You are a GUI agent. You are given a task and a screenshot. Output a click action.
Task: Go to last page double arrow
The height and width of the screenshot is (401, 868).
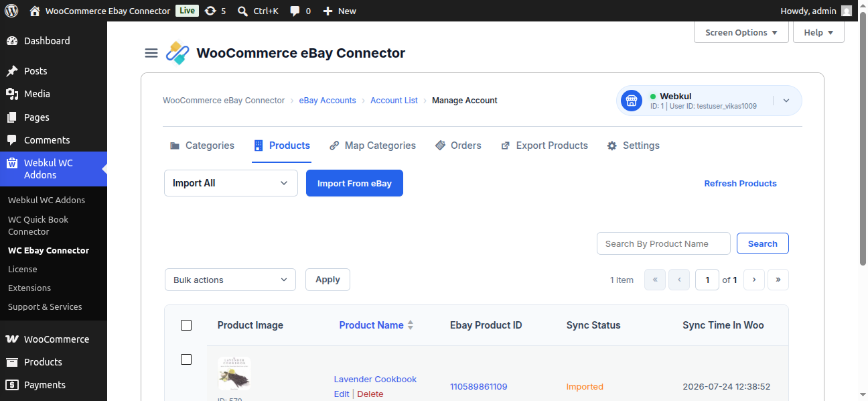tap(778, 280)
